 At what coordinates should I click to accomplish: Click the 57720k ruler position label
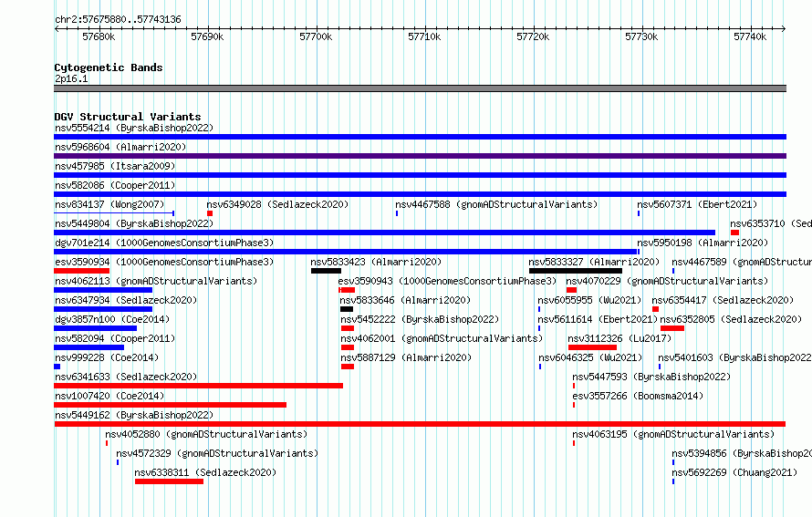[533, 36]
